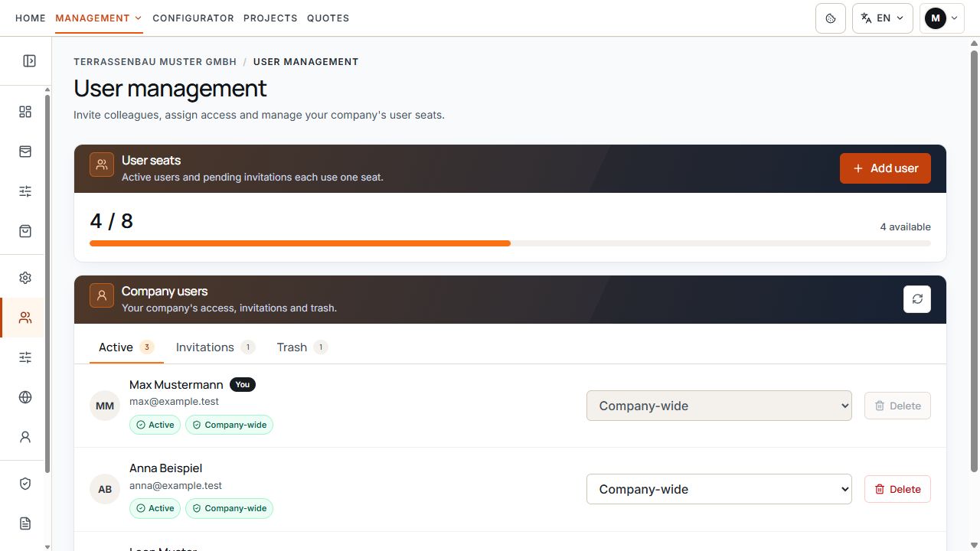
Task: Click the sliders icon above the globe
Action: 25,357
